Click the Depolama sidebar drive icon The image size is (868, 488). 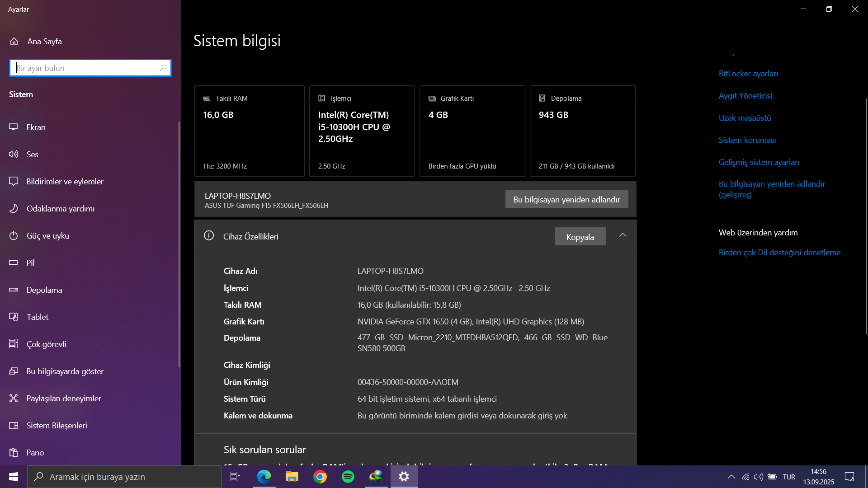coord(14,290)
